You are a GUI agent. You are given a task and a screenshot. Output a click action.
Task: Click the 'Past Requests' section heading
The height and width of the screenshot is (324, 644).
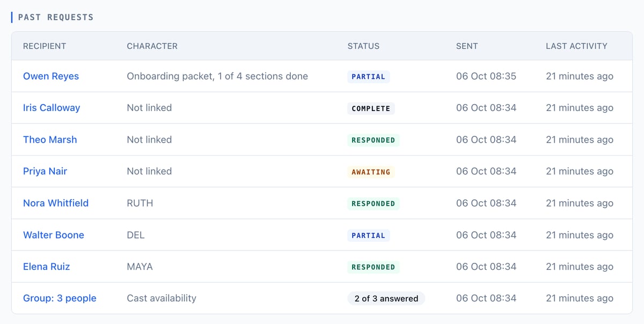(56, 17)
